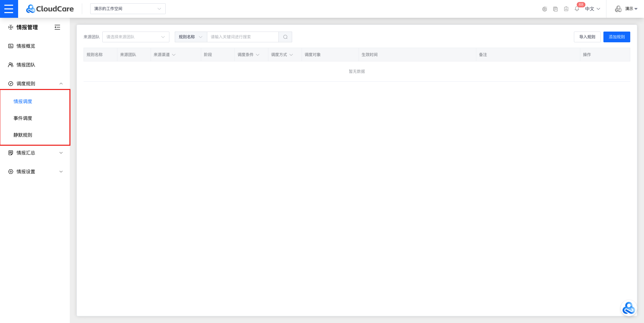Open the report clipboard chart icon

coord(566,9)
